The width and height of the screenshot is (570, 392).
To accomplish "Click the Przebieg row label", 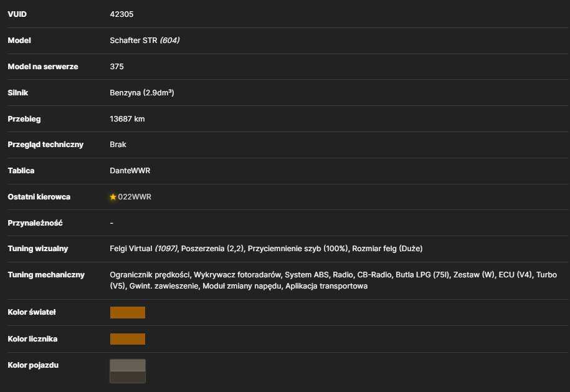I will coord(24,119).
